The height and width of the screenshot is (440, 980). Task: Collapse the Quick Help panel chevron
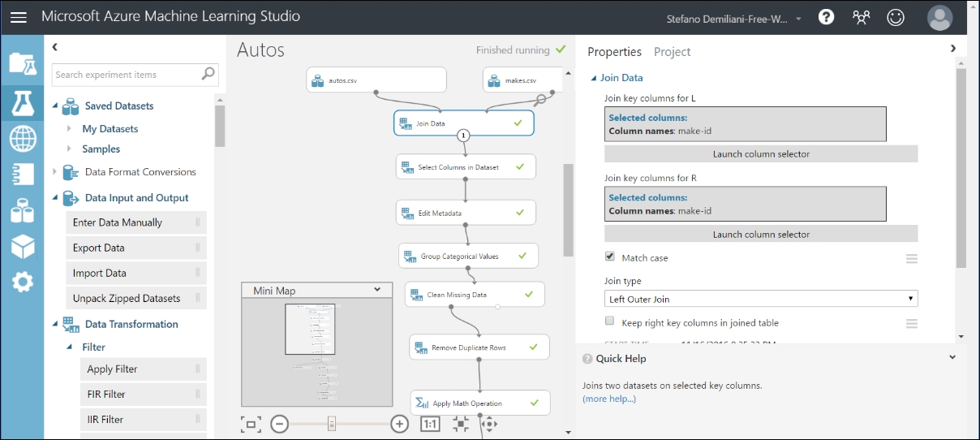click(953, 357)
